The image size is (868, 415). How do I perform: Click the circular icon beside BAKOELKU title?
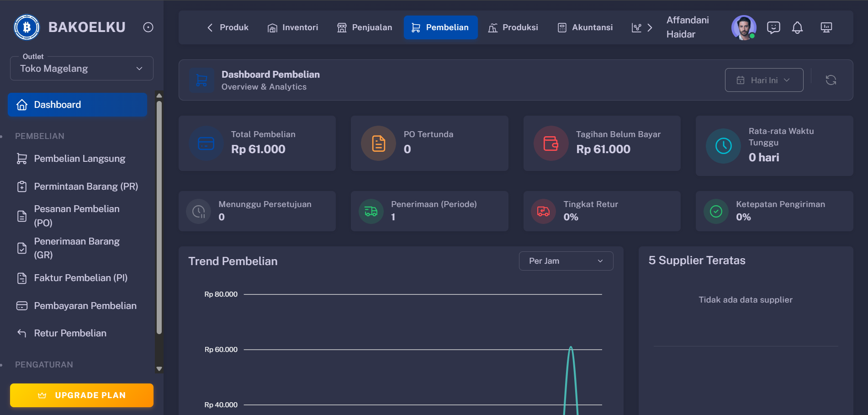tap(148, 27)
